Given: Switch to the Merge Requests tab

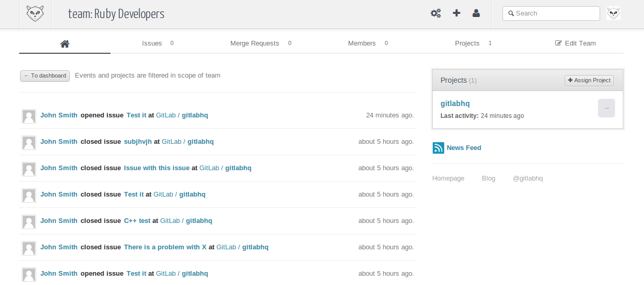Looking at the screenshot, I should 255,43.
